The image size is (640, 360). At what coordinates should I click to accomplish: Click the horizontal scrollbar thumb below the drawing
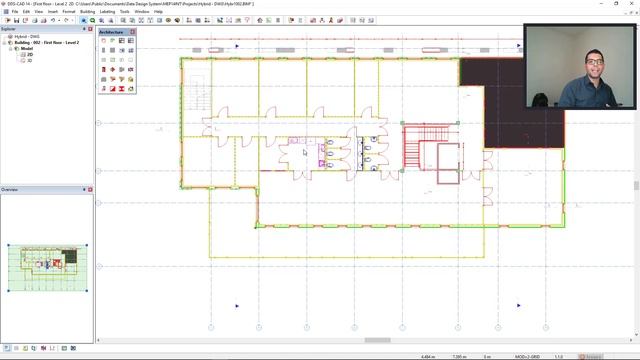point(378,340)
